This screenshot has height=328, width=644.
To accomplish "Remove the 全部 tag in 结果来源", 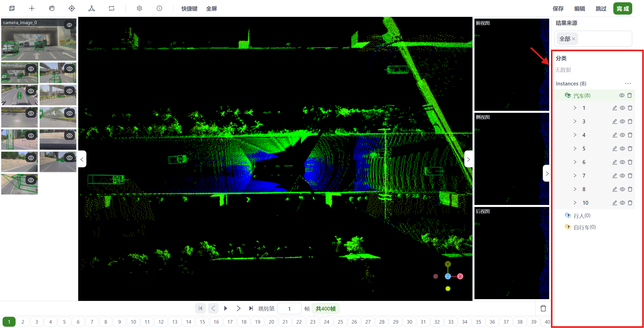I will click(573, 39).
